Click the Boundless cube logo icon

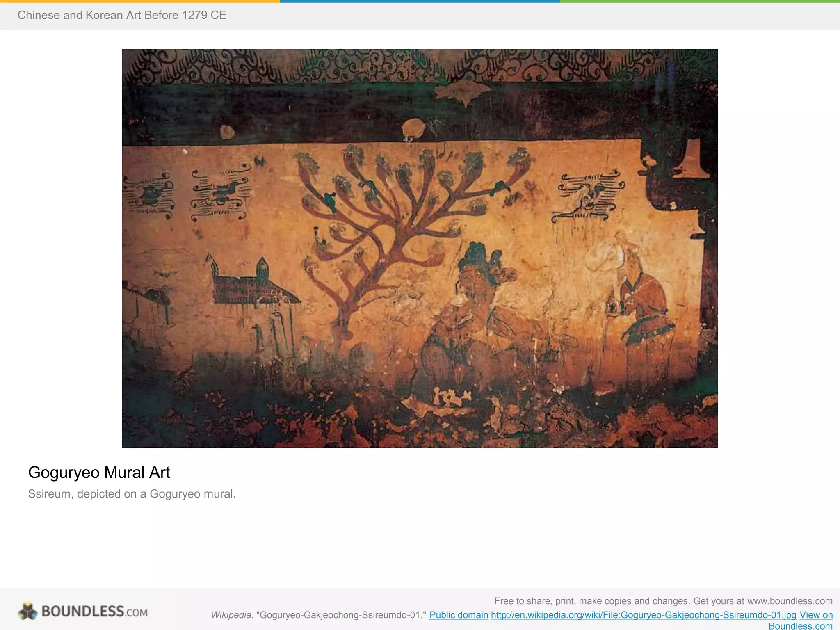[x=27, y=611]
